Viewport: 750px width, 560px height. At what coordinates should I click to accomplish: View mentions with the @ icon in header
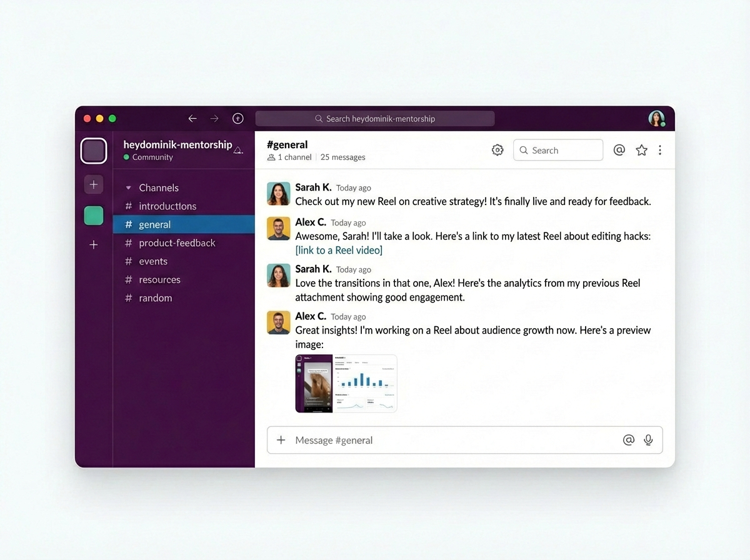(619, 150)
